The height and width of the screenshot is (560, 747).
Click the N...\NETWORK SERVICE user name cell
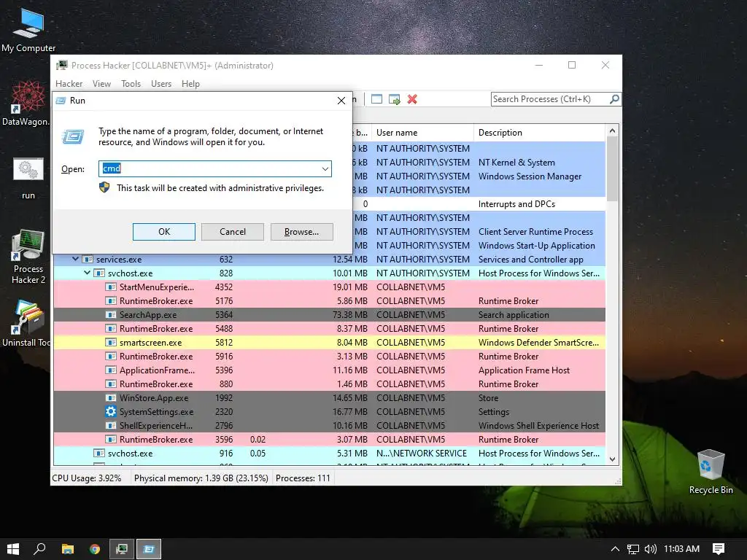(422, 453)
